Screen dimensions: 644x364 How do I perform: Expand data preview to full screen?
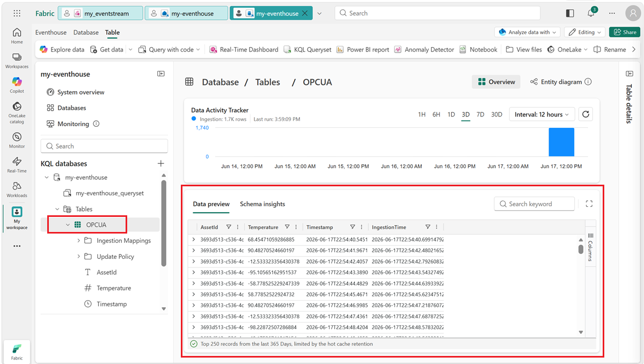point(589,204)
